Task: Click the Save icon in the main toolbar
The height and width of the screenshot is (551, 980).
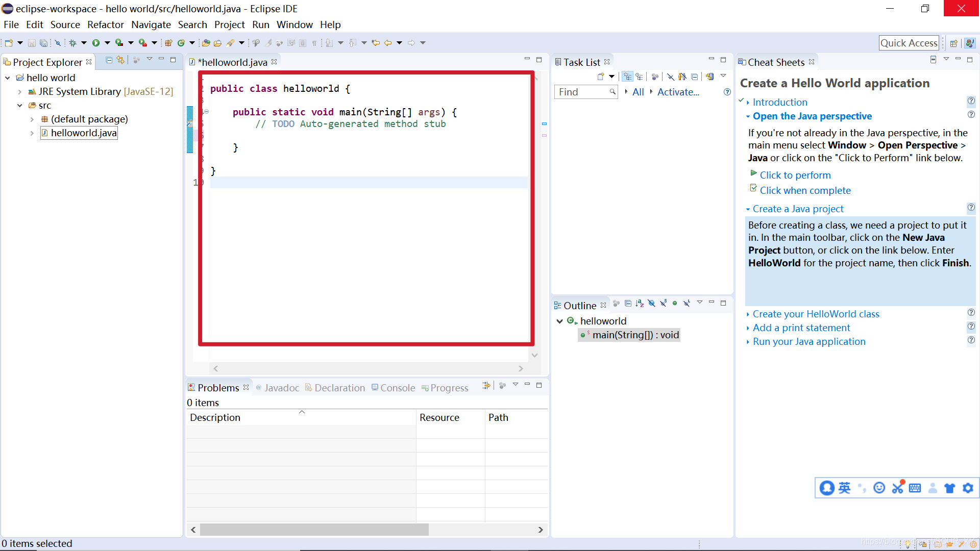Action: tap(32, 43)
